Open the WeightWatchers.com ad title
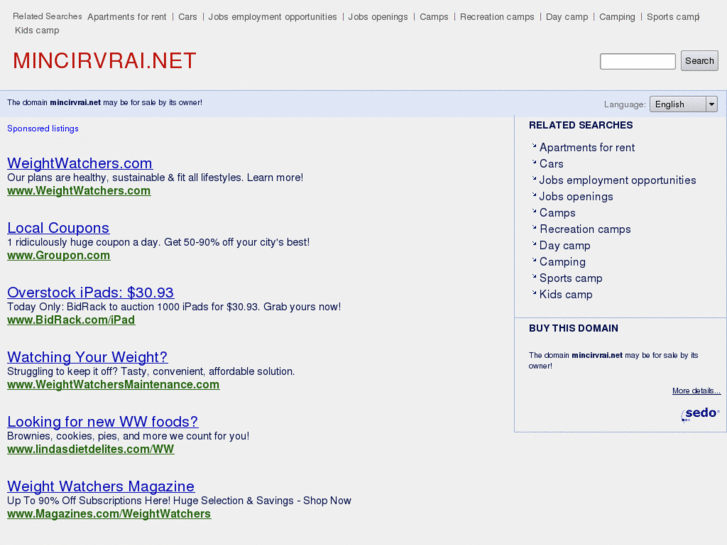 click(80, 163)
